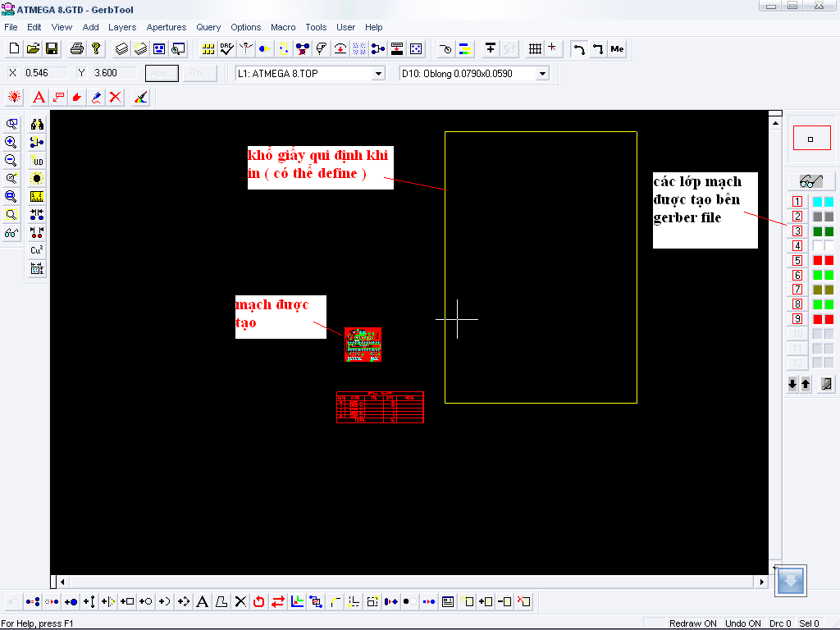The image size is (840, 630).
Task: Toggle visibility of layer 1
Action: click(x=797, y=202)
